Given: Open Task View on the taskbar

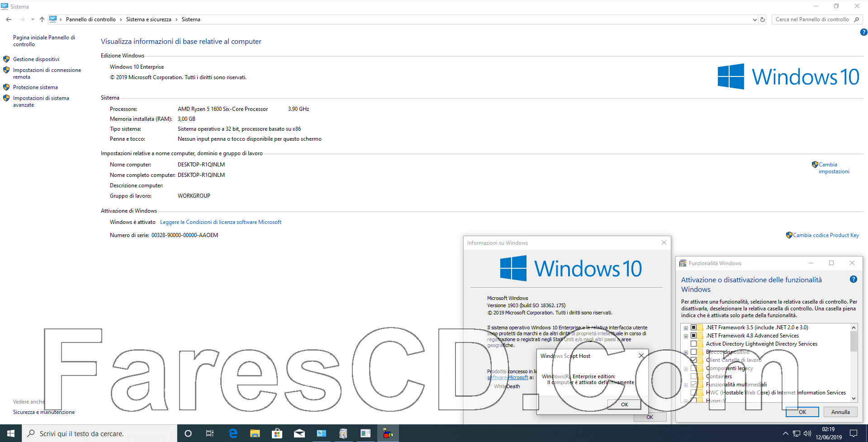Looking at the screenshot, I should [210, 433].
